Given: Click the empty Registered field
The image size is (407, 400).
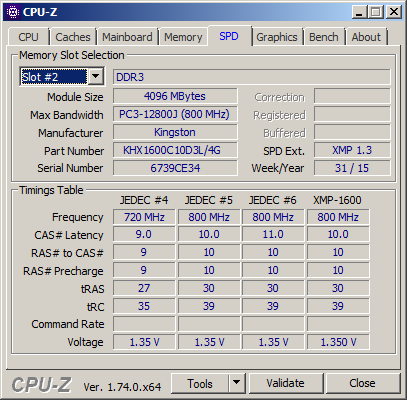Looking at the screenshot, I should click(x=352, y=114).
